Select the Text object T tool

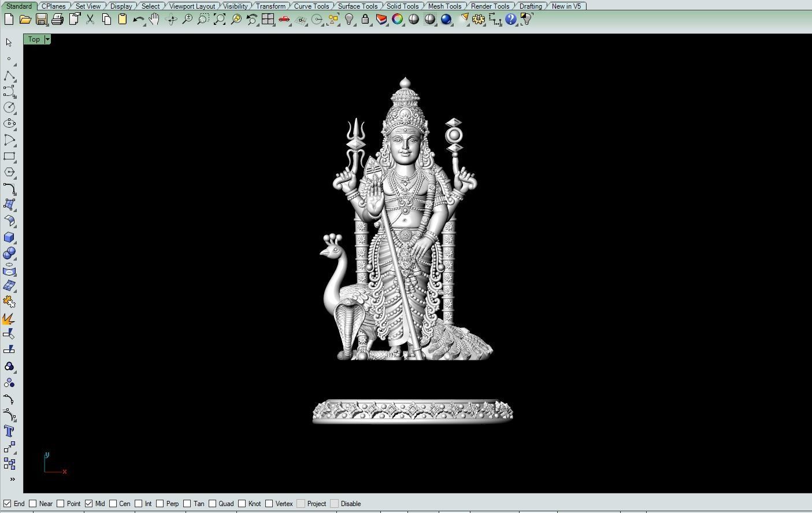coord(9,431)
